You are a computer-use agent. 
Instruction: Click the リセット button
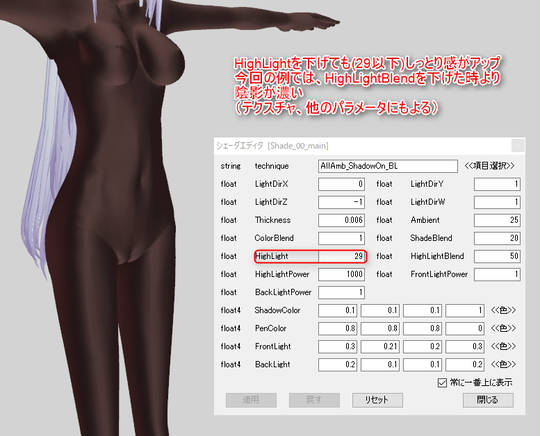coord(377,400)
